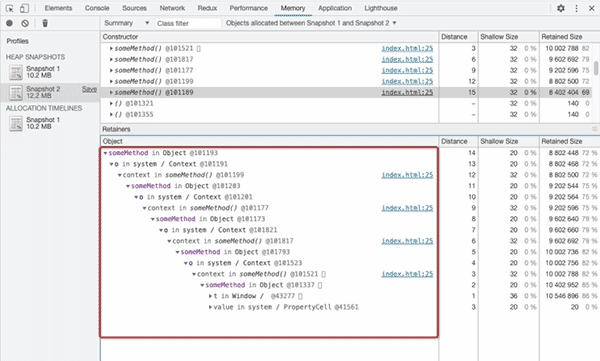Collapse o in system / Context @101821

tap(161, 230)
